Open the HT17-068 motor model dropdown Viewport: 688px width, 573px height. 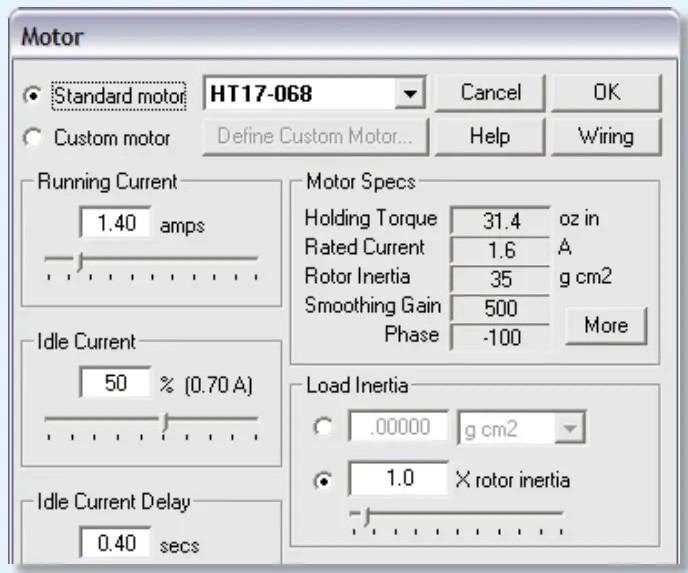(410, 93)
